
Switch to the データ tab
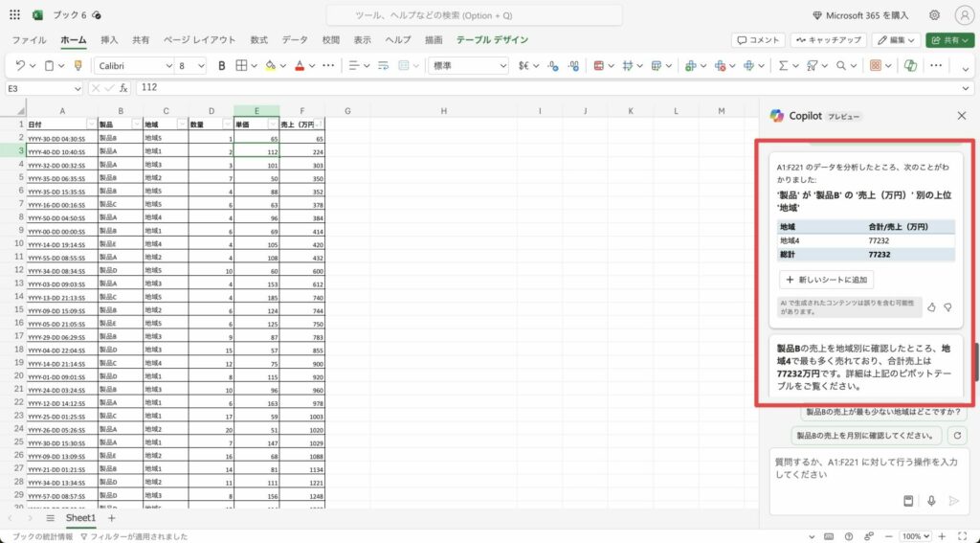[295, 40]
